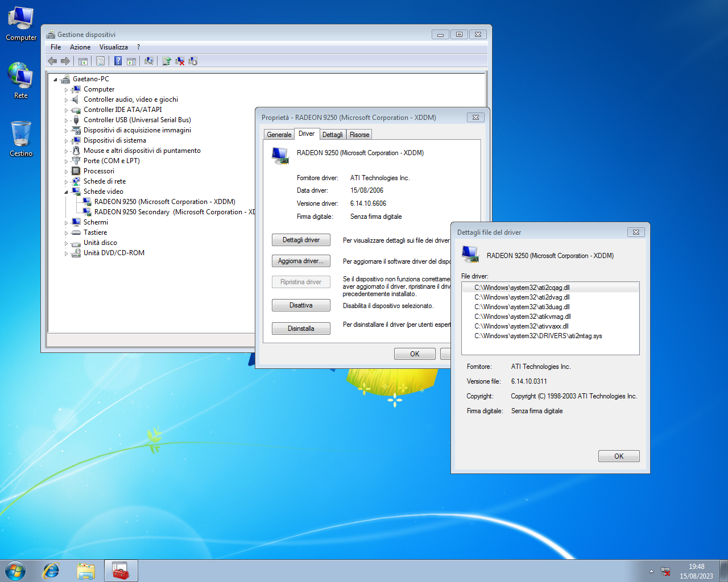The width and height of the screenshot is (728, 582).
Task: Open the Cestino desktop icon
Action: click(x=21, y=139)
